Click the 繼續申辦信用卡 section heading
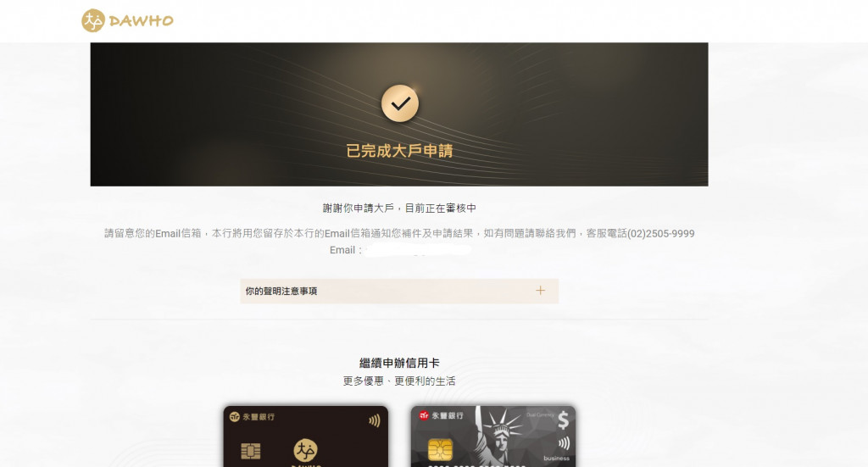The width and height of the screenshot is (868, 467). (400, 363)
